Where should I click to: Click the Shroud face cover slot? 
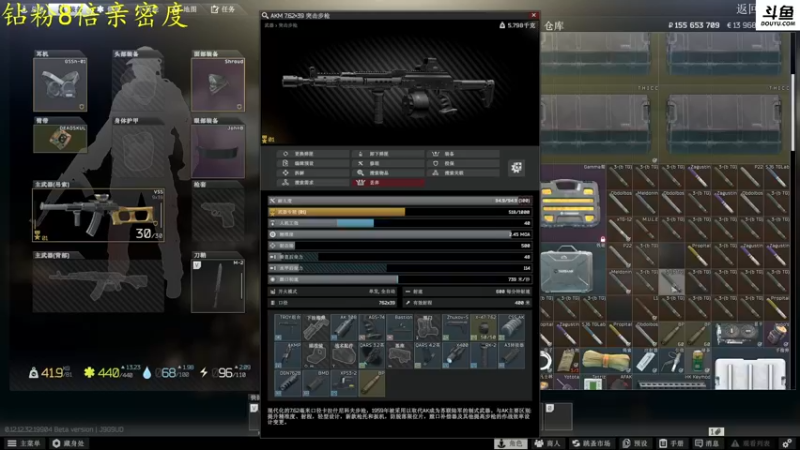(x=218, y=84)
